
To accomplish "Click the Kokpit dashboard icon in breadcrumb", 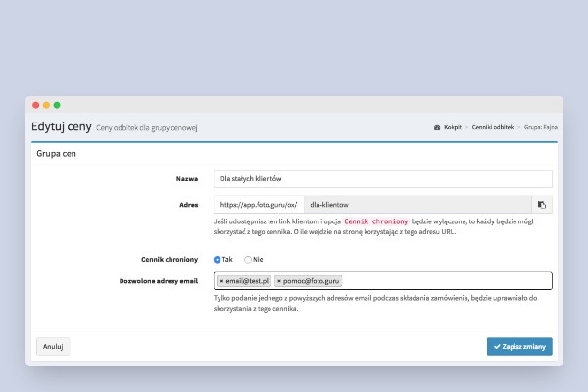I will (x=437, y=127).
